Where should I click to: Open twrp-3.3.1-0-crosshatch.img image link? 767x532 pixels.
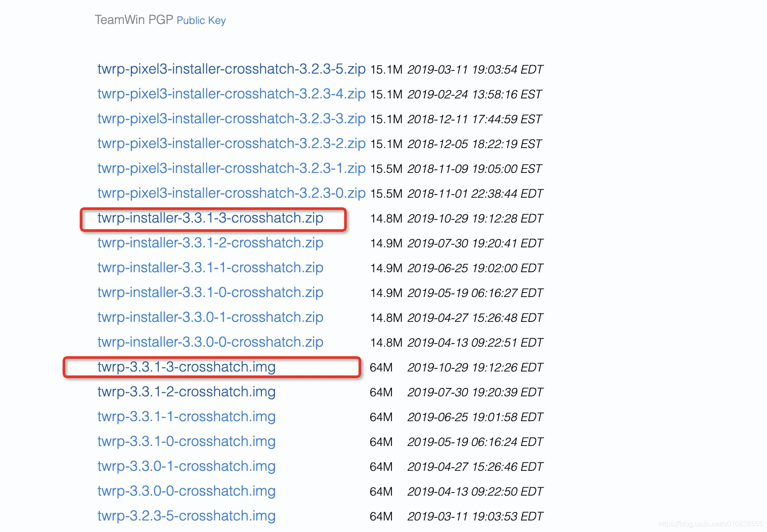point(186,442)
